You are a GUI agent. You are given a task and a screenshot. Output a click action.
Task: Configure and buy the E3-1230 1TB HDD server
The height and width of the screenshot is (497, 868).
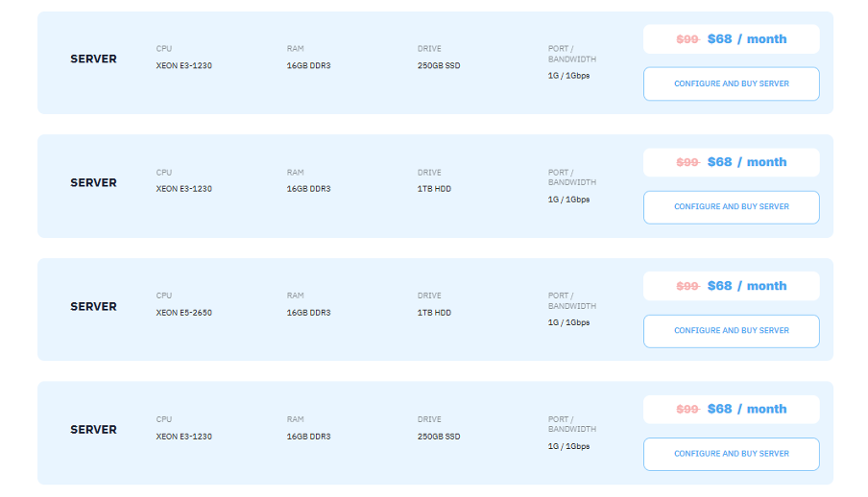731,207
